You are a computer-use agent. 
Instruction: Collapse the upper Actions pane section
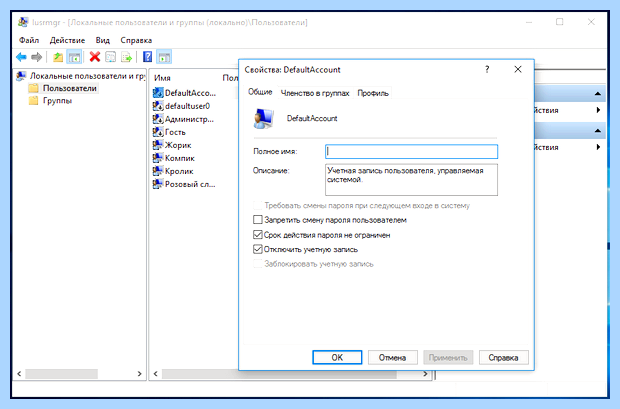point(598,94)
